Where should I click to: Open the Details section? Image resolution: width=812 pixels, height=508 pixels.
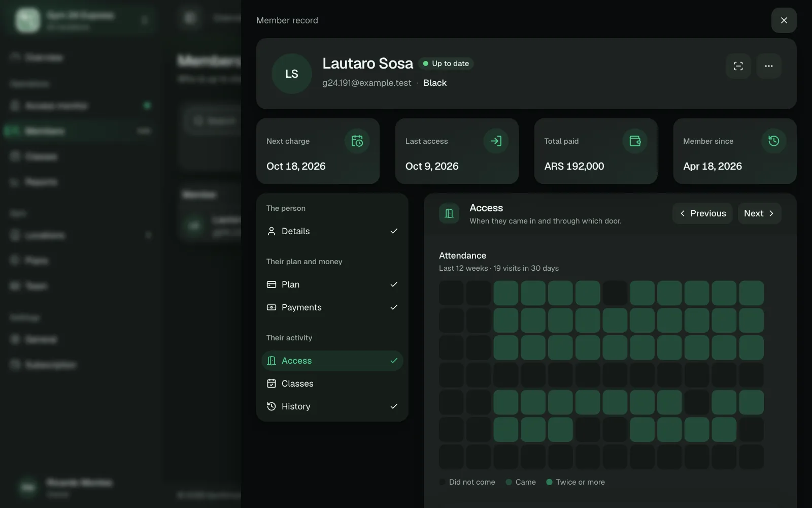[x=332, y=231]
